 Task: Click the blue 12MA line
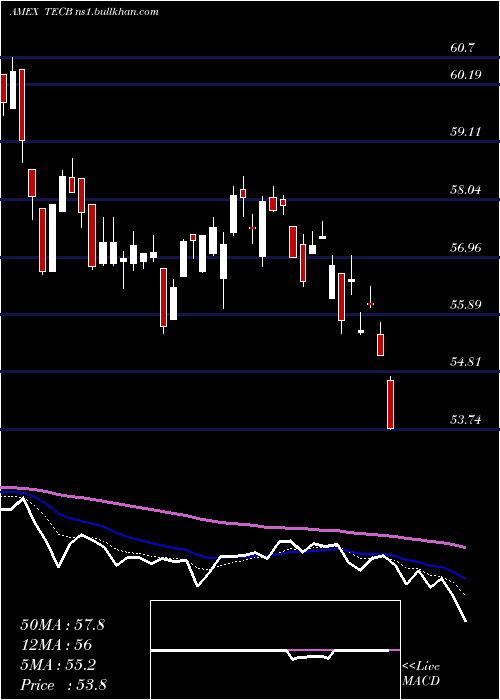pyautogui.click(x=232, y=556)
